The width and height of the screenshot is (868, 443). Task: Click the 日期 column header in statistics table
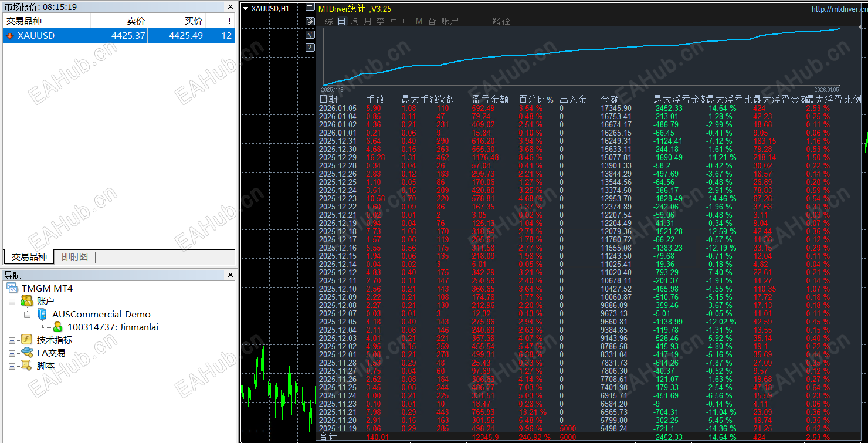tap(328, 100)
